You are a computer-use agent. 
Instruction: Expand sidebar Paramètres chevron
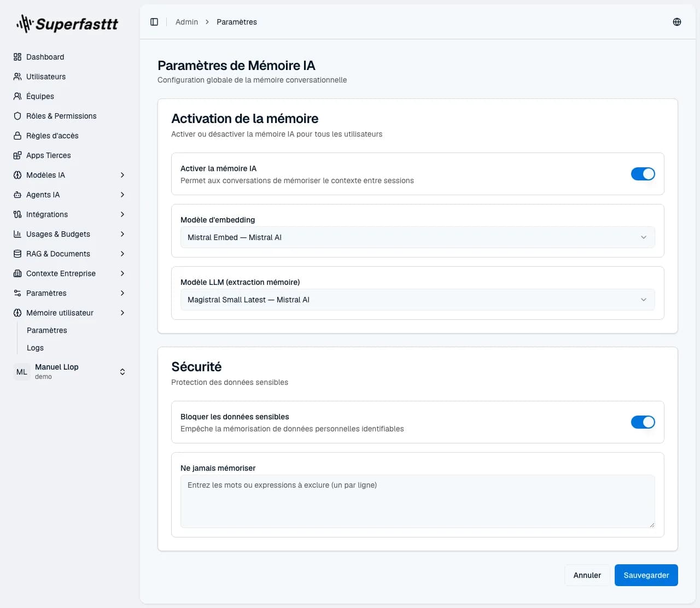[122, 293]
